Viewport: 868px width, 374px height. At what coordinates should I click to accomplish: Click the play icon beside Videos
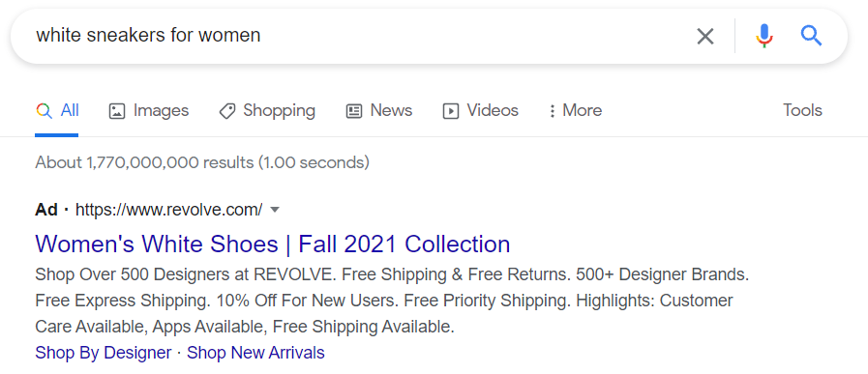451,111
